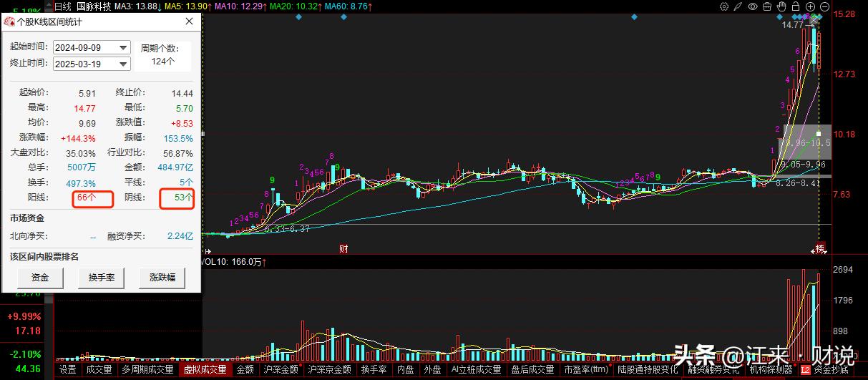Collapse the small up-chevron near 14.77

[x=814, y=21]
